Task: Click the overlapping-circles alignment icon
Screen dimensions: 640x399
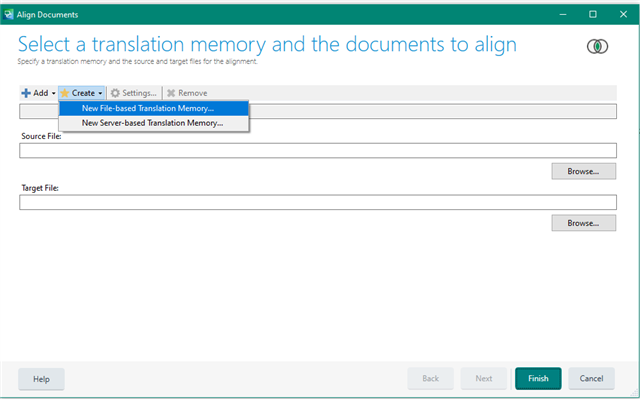Action: [x=598, y=47]
